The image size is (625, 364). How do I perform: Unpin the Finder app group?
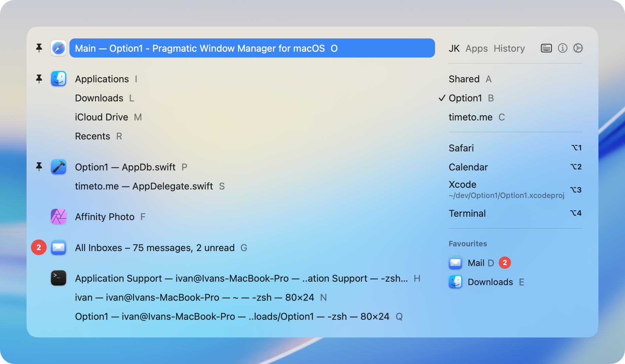click(x=39, y=79)
